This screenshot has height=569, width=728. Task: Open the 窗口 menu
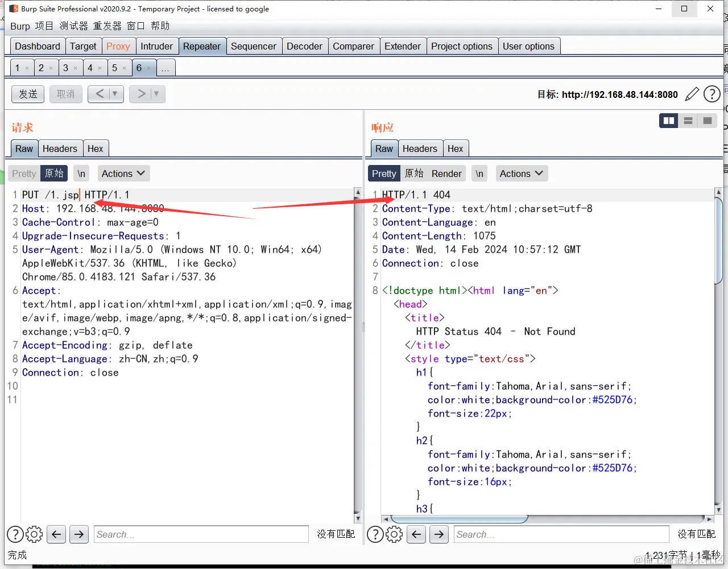click(x=135, y=26)
